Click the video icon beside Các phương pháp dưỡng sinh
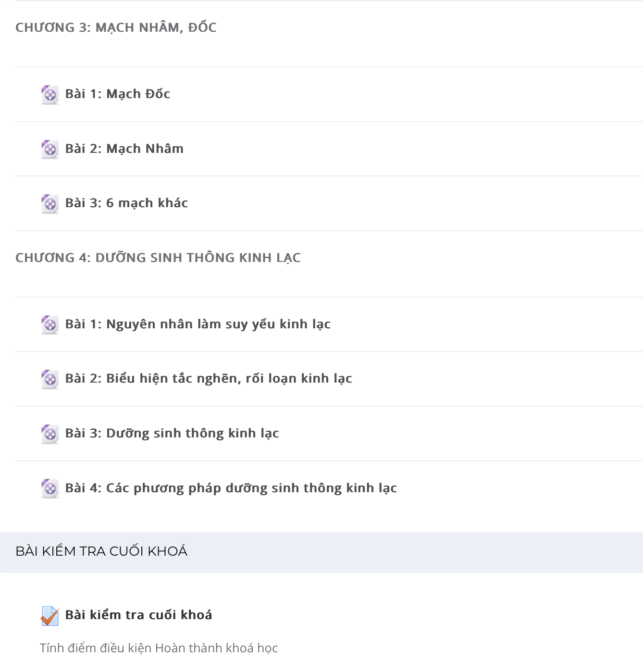The height and width of the screenshot is (672, 643). click(x=49, y=488)
